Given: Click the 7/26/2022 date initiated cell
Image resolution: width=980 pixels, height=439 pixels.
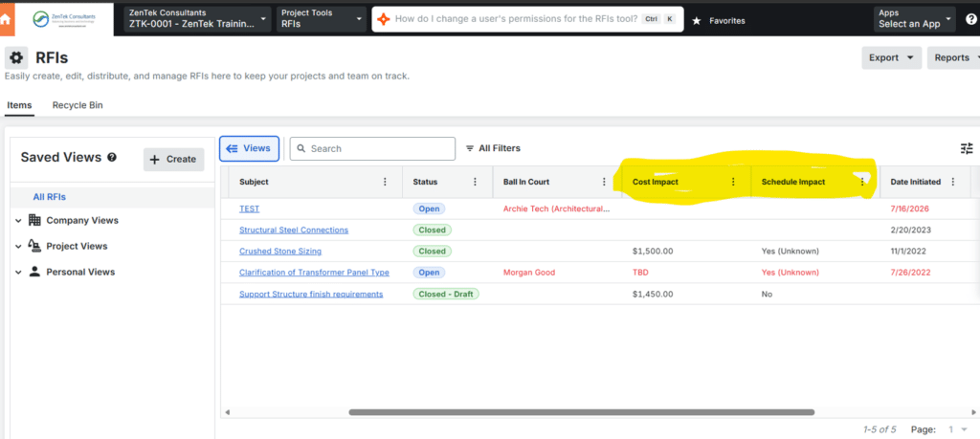Looking at the screenshot, I should pos(911,273).
